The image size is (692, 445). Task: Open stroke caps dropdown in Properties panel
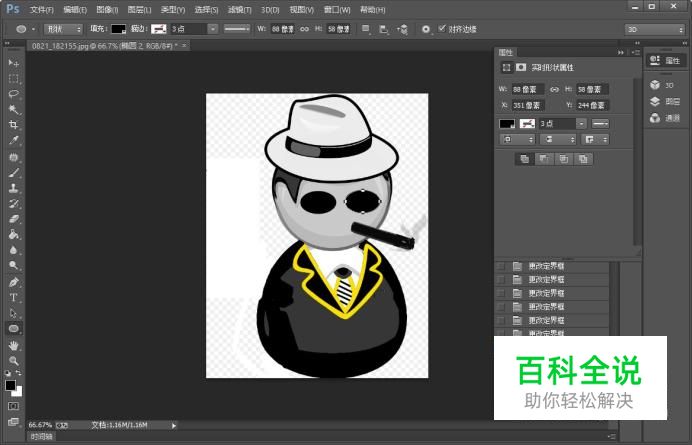pos(558,140)
